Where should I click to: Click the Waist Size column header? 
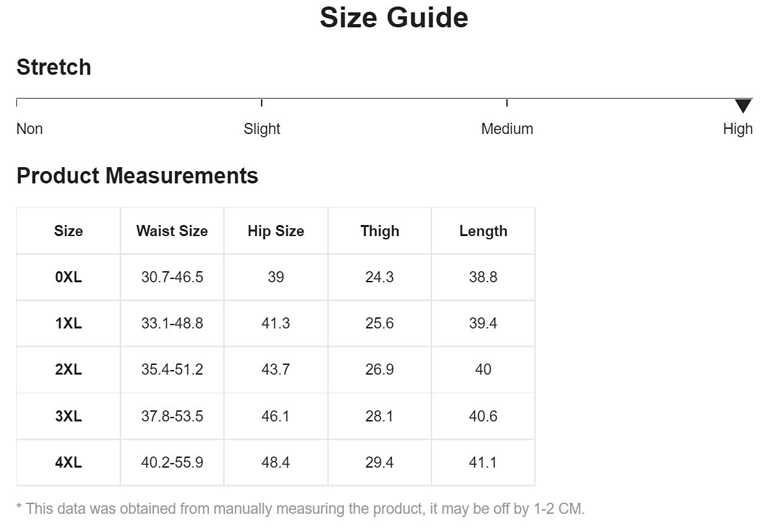coord(172,231)
